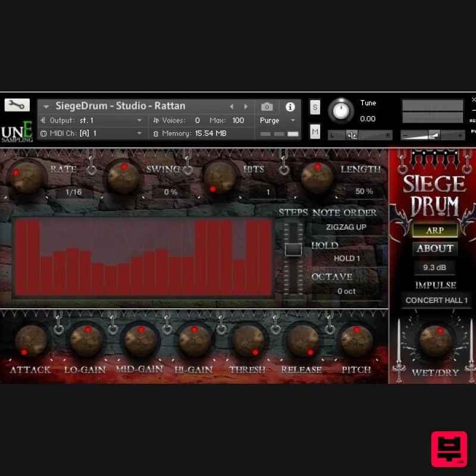This screenshot has width=476, height=476.
Task: Adjust the volume slider
Action: pos(433,135)
